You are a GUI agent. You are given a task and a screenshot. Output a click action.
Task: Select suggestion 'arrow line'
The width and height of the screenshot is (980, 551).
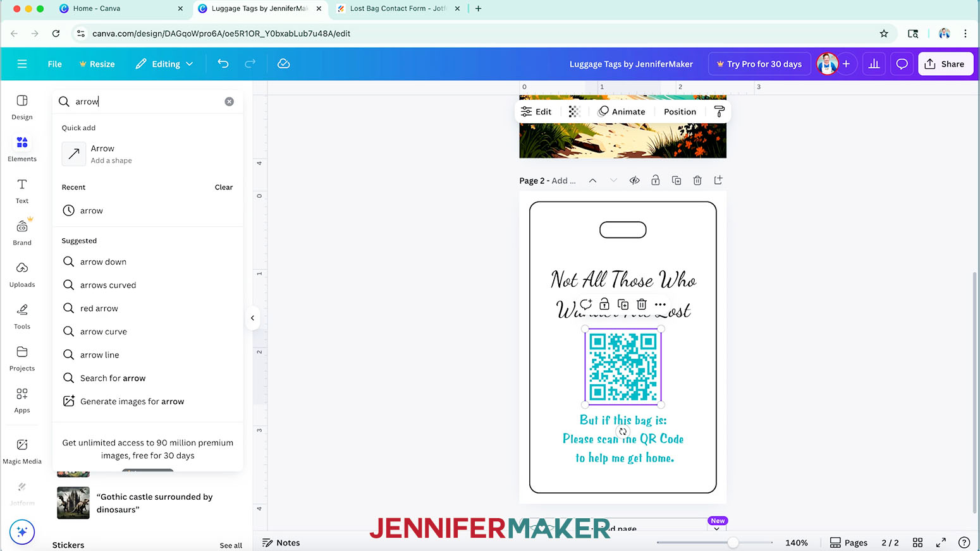coord(148,355)
